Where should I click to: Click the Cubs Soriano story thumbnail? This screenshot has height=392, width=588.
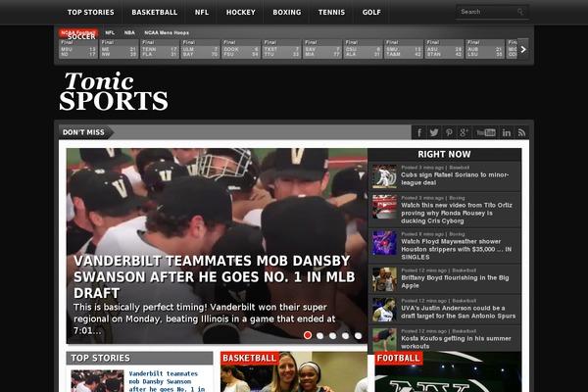(384, 176)
